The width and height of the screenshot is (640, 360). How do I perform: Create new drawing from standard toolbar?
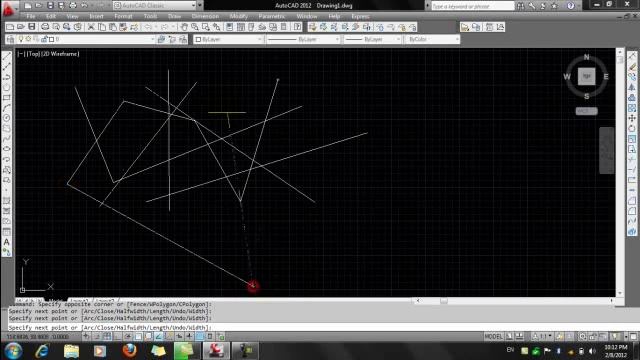point(10,27)
